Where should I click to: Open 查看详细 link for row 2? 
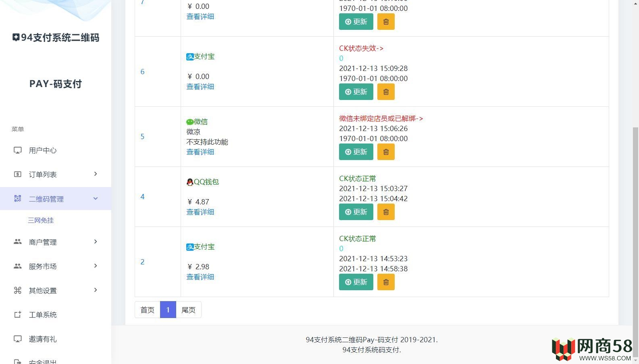(x=200, y=277)
